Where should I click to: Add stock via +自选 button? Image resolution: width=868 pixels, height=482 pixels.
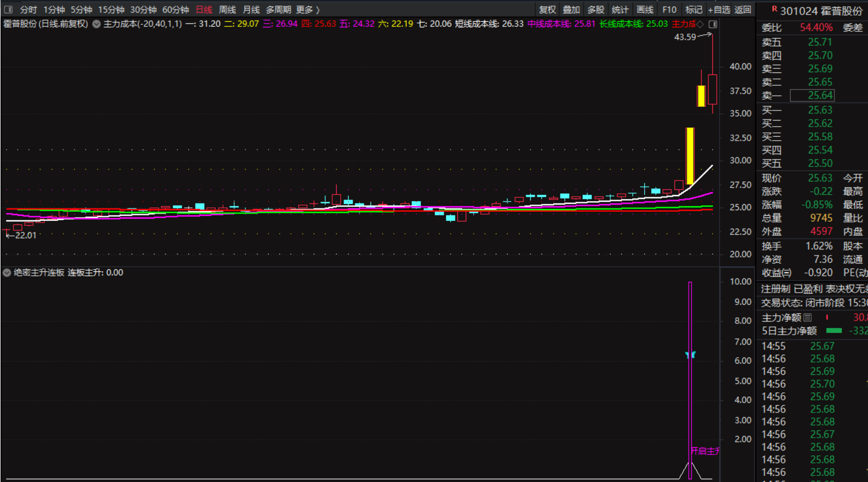(719, 10)
